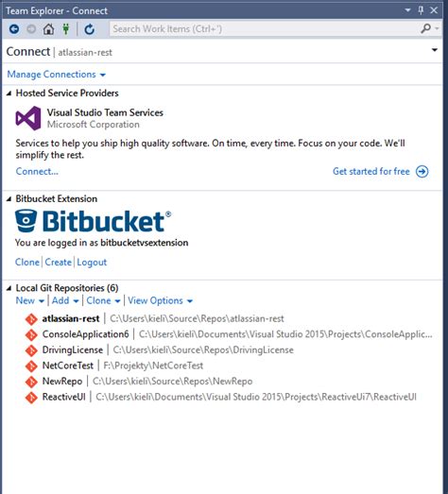The height and width of the screenshot is (494, 448).
Task: Click the Bitbucket Create link
Action: click(58, 263)
